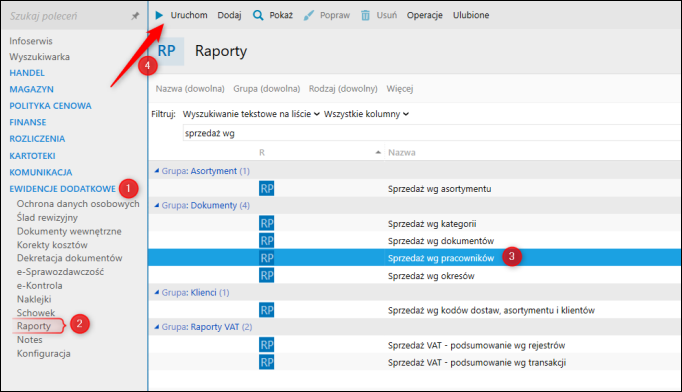Click RP icon of Sprzedaż wg okresów
Viewport: 682px width, 392px height.
[x=267, y=275]
